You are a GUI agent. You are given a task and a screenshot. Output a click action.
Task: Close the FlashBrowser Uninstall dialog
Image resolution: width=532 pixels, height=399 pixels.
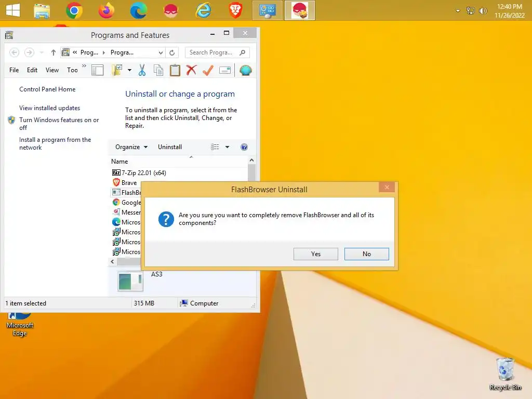coord(387,187)
